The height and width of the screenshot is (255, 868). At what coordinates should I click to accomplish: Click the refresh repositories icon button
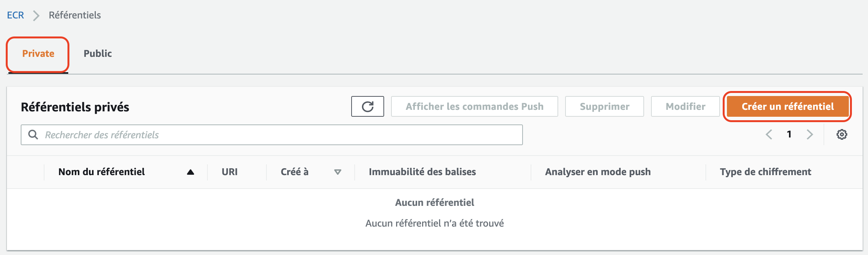pyautogui.click(x=367, y=106)
